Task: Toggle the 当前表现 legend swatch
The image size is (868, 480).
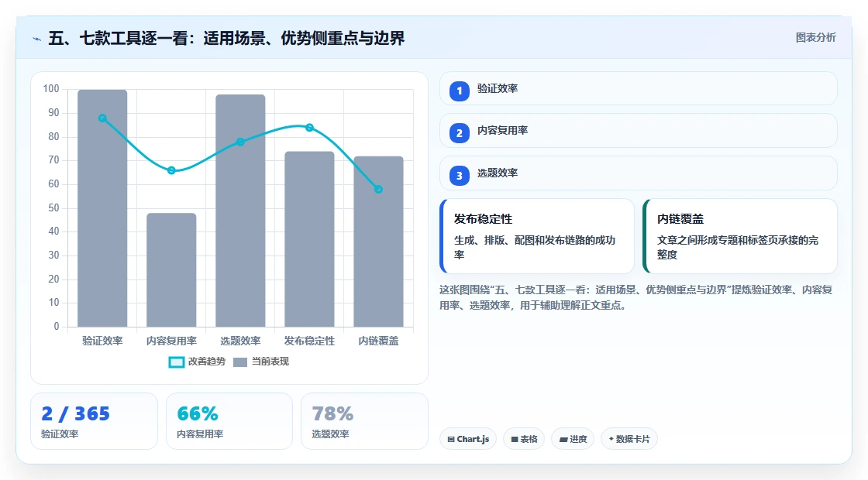Action: coord(239,362)
